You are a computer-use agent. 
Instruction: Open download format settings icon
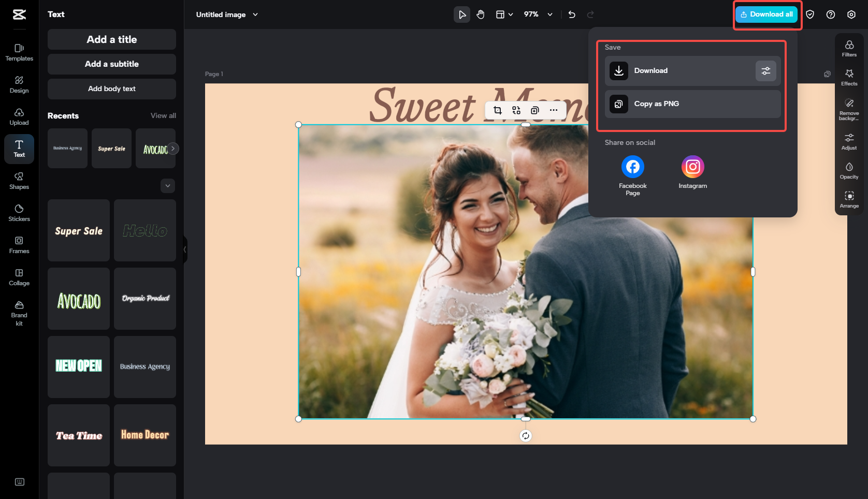pyautogui.click(x=766, y=70)
